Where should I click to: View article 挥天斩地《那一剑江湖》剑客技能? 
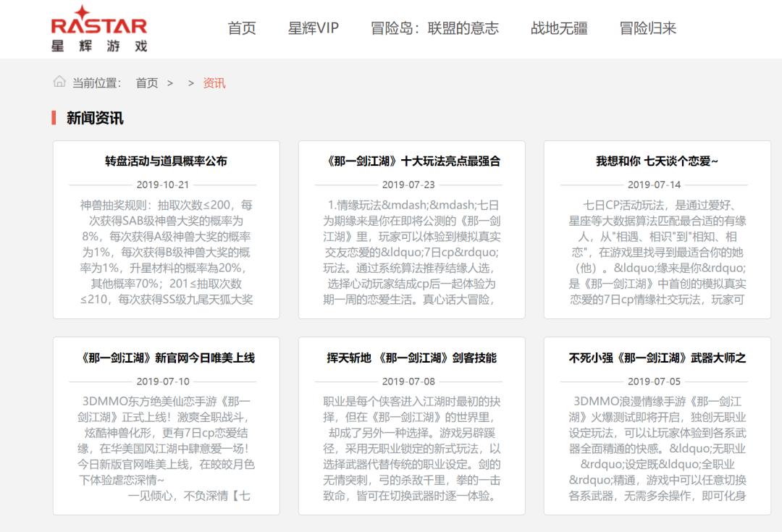(x=412, y=358)
